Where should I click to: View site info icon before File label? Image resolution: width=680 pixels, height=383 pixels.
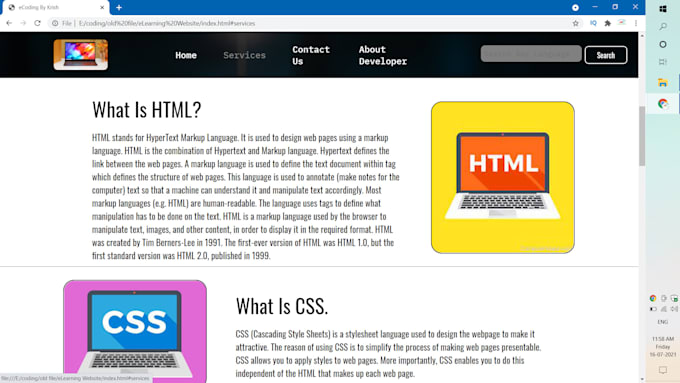[55, 23]
